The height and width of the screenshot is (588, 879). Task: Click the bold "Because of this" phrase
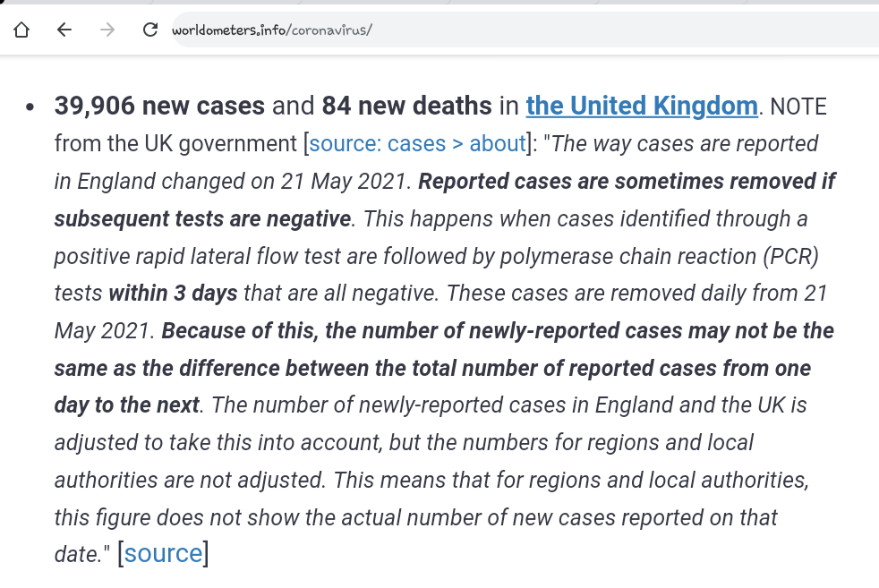pos(240,331)
